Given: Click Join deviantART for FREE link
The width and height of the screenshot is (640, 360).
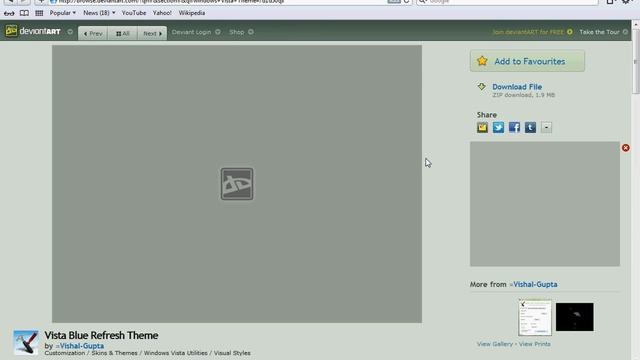Looking at the screenshot, I should pos(528,32).
